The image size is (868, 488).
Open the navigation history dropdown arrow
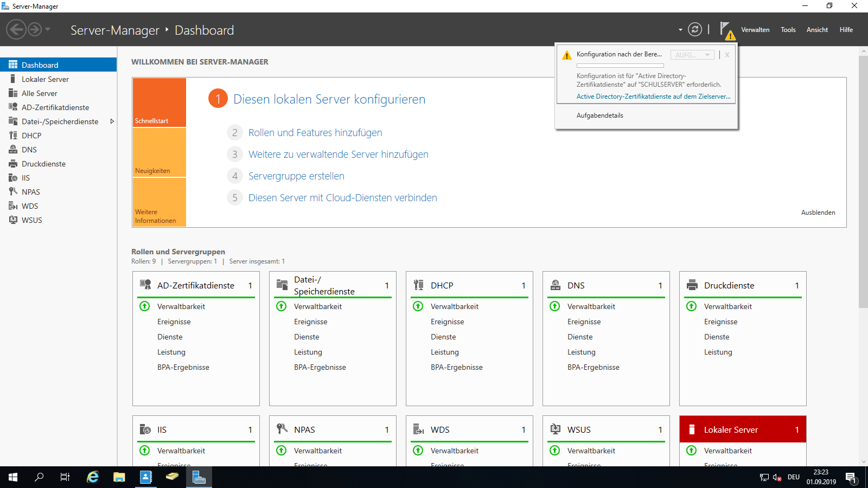48,29
